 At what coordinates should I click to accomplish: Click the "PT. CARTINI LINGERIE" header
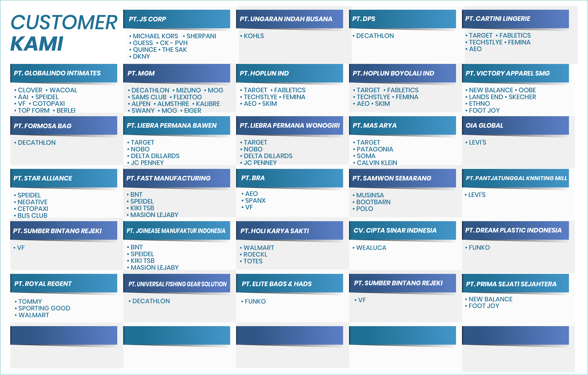[515, 19]
